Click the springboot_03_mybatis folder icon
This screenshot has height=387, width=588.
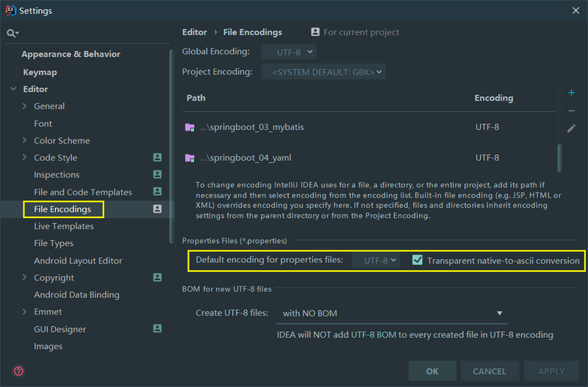tap(190, 127)
